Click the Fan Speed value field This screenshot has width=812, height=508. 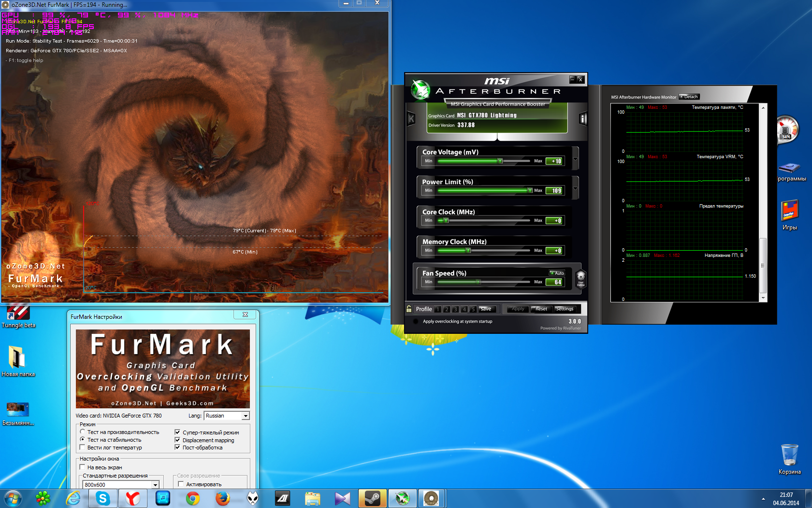click(554, 282)
